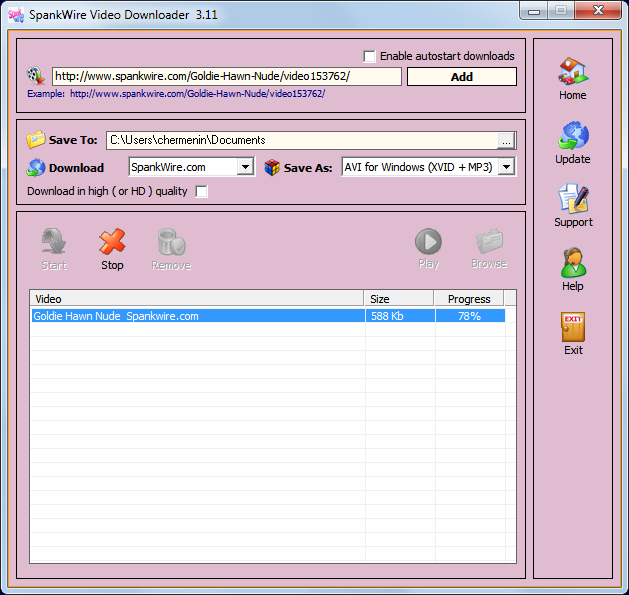The image size is (629, 595).
Task: Click the Video column header
Action: [x=197, y=299]
